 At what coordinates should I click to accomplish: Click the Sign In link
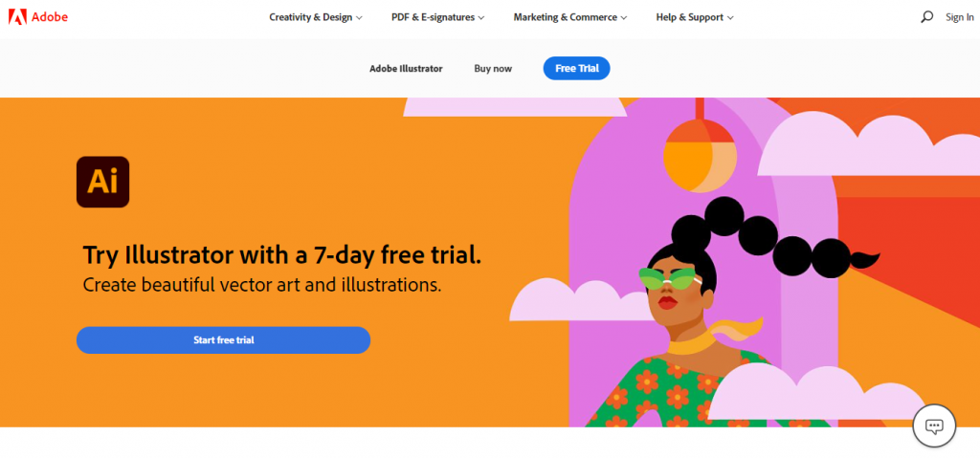click(959, 17)
